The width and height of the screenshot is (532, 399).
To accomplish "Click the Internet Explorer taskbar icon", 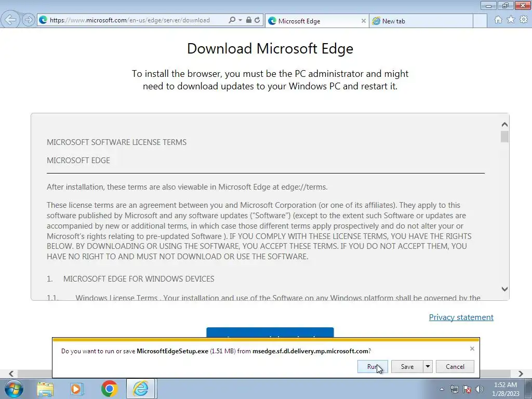I will coord(140,389).
